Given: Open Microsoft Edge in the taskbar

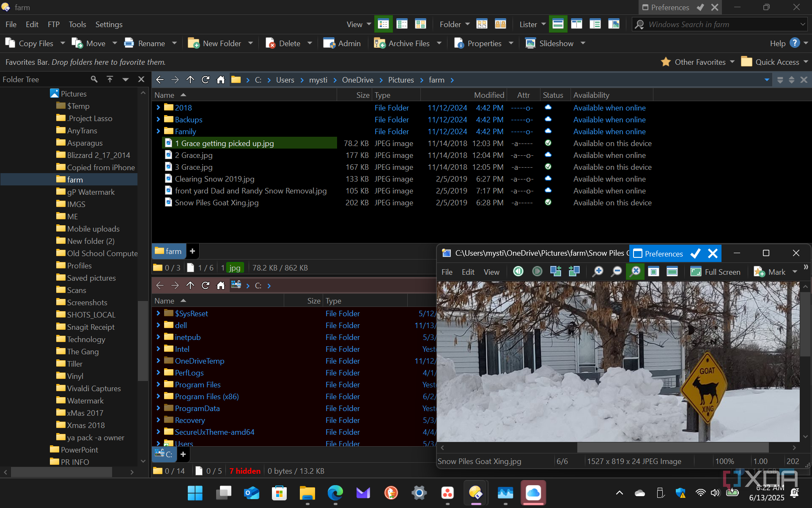Looking at the screenshot, I should [335, 492].
